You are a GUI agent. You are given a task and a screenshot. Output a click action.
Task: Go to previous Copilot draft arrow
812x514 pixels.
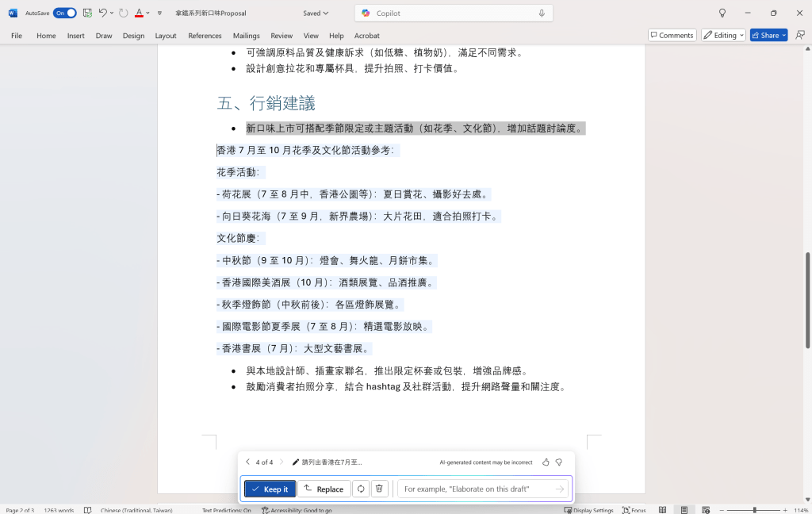pos(247,462)
